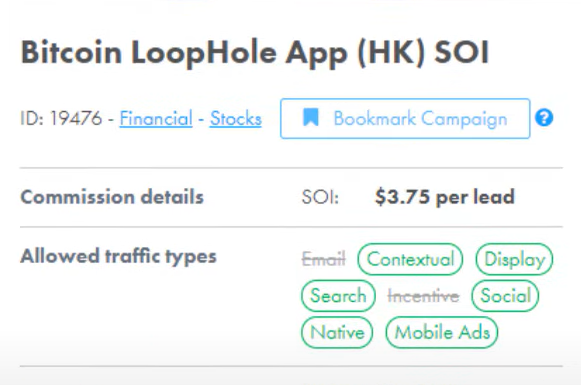The height and width of the screenshot is (385, 581).
Task: Click the divider line below Commission details
Action: click(291, 226)
